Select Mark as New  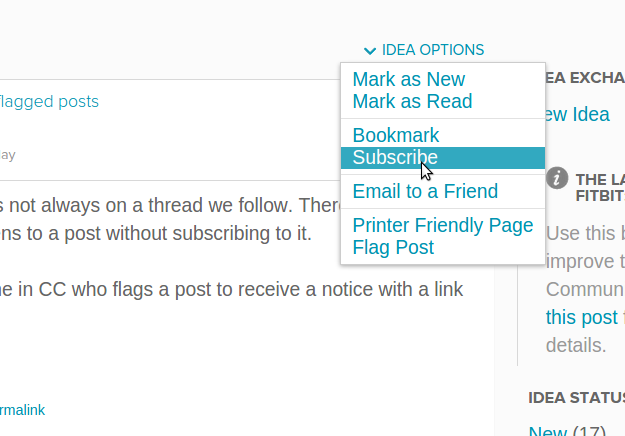click(x=409, y=79)
